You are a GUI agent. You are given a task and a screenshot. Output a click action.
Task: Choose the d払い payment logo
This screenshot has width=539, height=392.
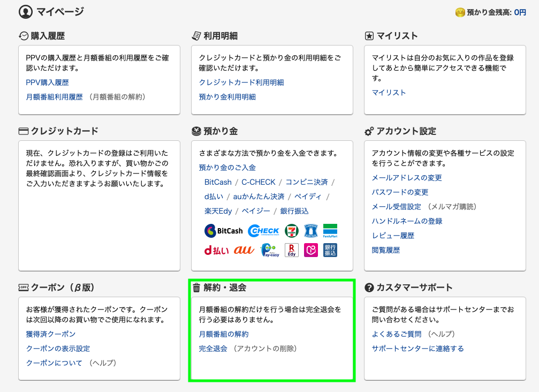(x=216, y=250)
